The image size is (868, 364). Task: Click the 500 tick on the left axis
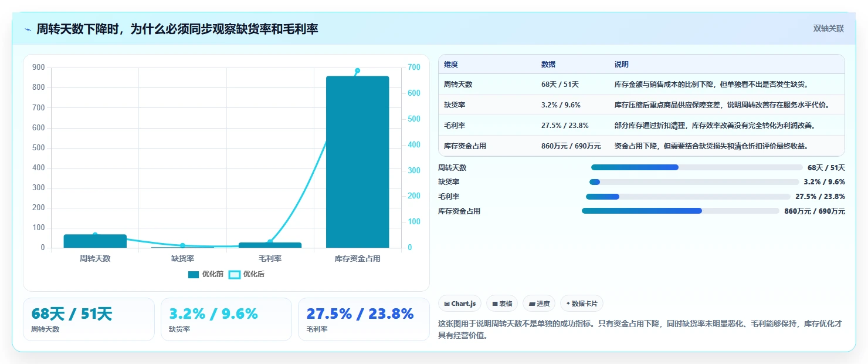tap(39, 147)
